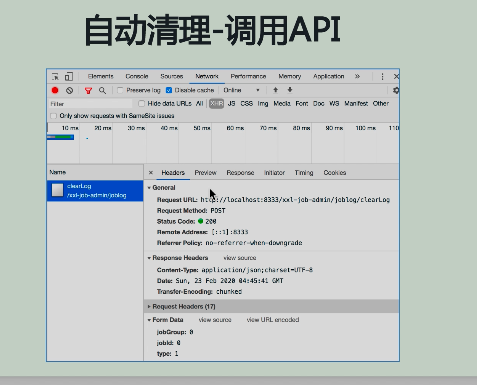
Task: Toggle the XHR request filter
Action: (x=216, y=104)
